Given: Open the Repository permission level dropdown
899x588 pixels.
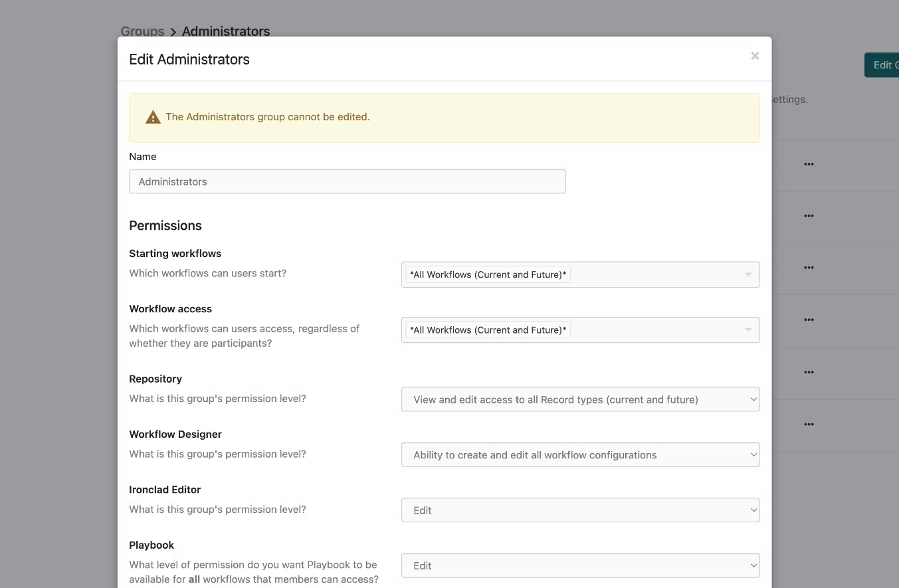Looking at the screenshot, I should [580, 399].
